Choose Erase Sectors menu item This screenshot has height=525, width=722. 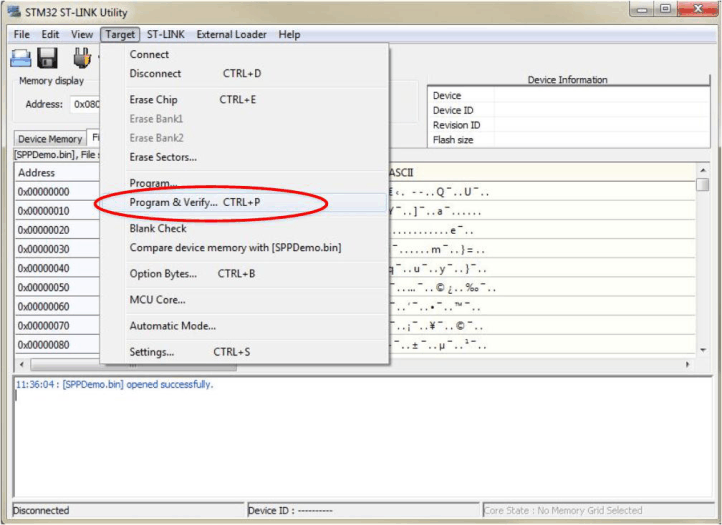[x=163, y=157]
